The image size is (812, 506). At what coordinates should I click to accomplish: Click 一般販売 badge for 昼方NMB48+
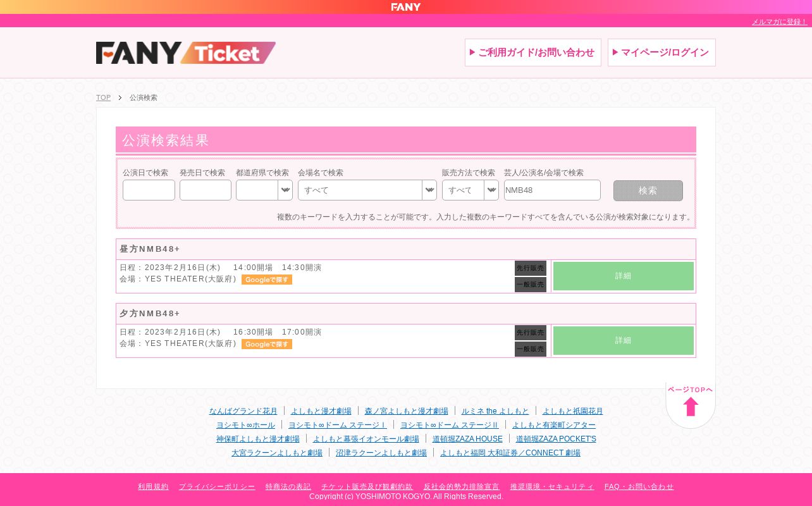531,285
